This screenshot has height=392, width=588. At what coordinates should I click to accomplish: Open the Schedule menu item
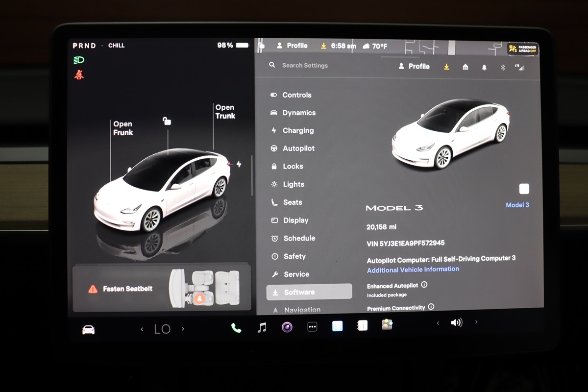point(293,238)
